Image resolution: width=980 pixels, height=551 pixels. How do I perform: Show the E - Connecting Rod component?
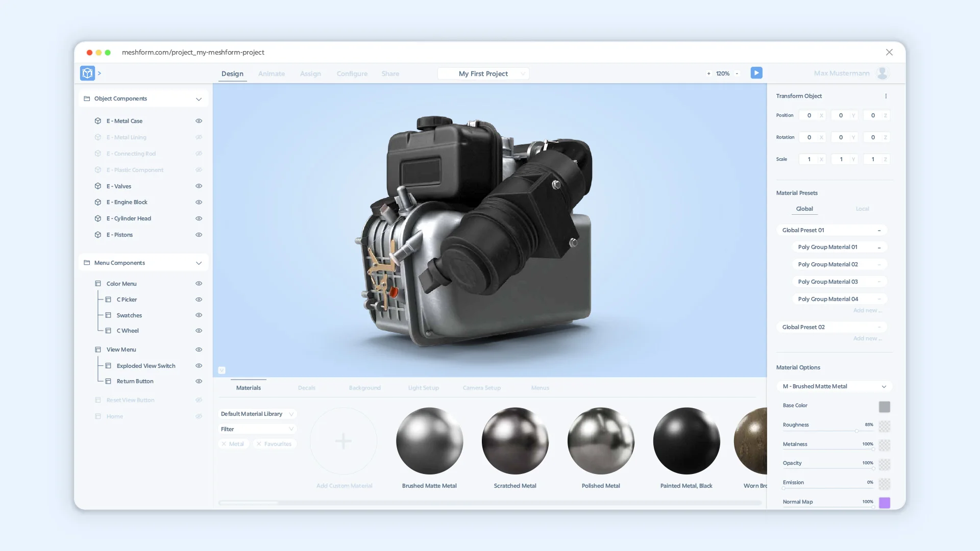(x=199, y=154)
